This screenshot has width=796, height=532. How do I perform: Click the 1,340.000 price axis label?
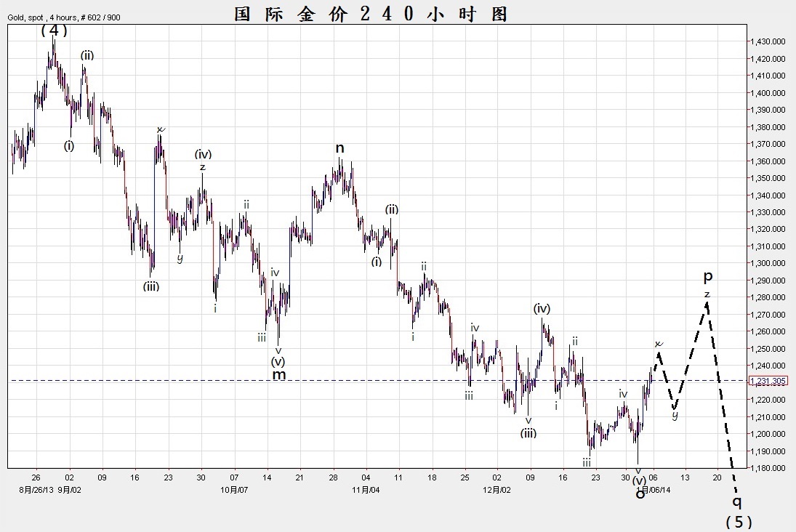768,196
